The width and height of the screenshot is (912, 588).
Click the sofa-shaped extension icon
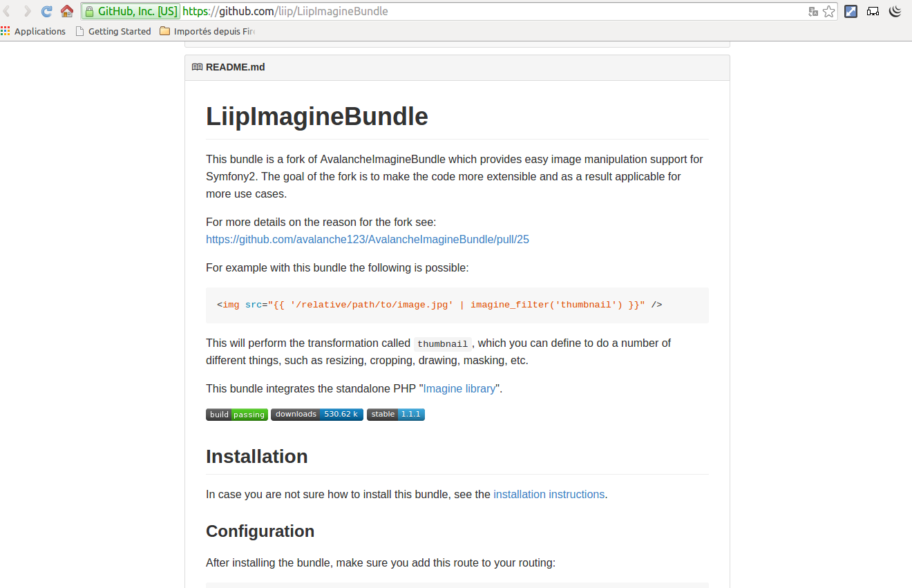click(x=873, y=11)
